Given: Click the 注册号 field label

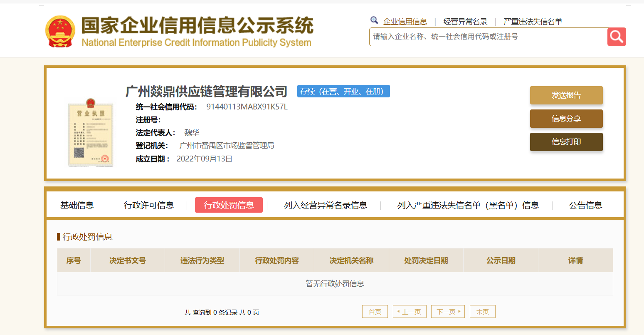Looking at the screenshot, I should click(148, 120).
